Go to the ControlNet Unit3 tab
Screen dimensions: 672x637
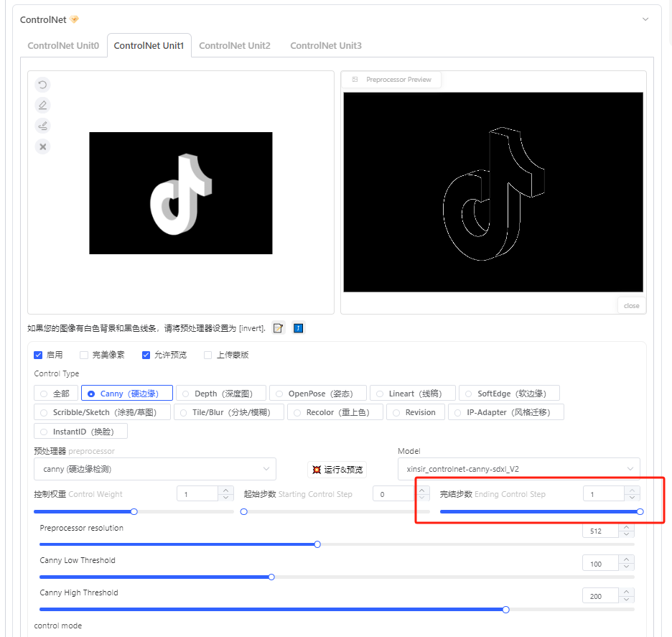[x=326, y=45]
